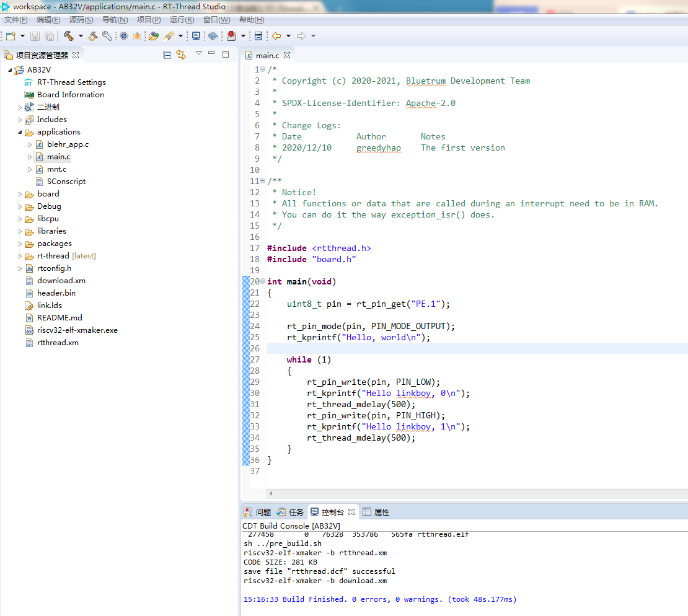The image size is (688, 616).
Task: Select main.c in project tree
Action: click(x=58, y=157)
